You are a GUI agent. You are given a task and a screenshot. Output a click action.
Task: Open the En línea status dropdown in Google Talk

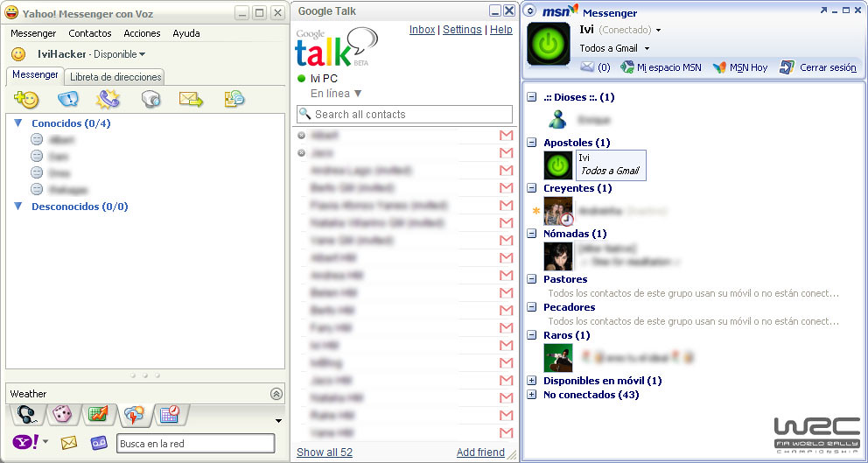coord(358,94)
